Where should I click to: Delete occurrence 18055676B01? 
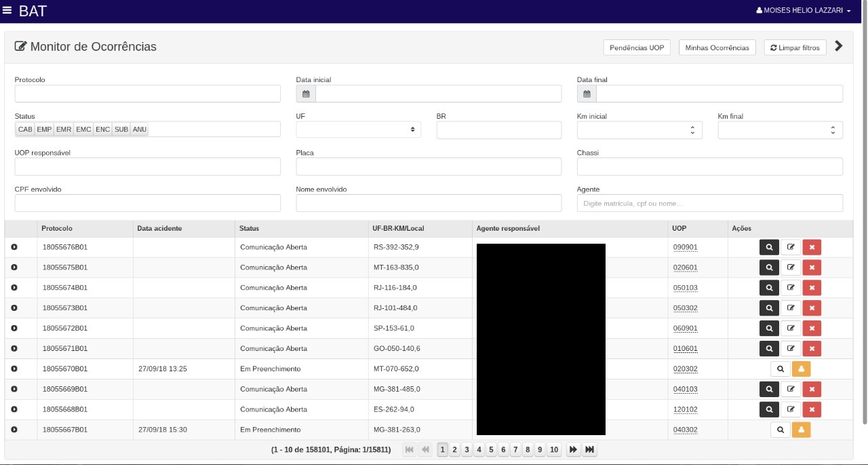tap(812, 247)
